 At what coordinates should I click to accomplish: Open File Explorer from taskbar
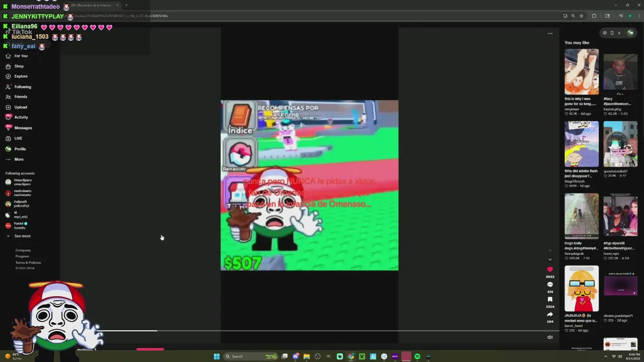pyautogui.click(x=306, y=356)
